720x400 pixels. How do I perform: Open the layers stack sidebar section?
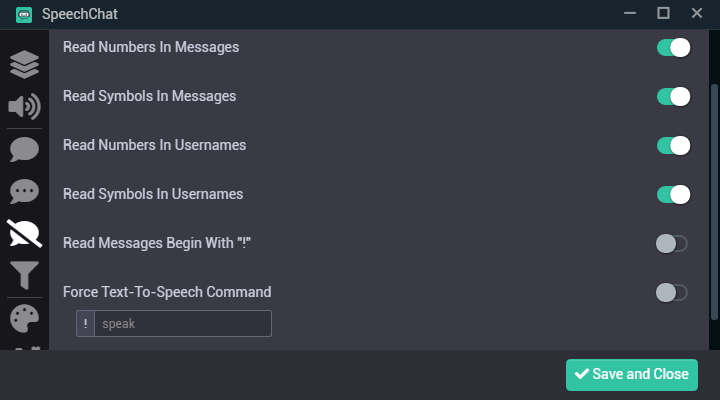[24, 64]
